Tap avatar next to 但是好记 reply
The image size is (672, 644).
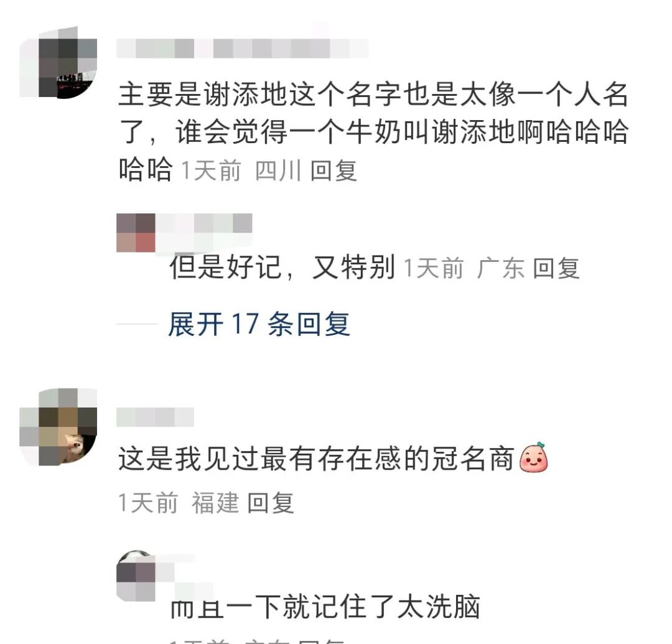tap(136, 233)
